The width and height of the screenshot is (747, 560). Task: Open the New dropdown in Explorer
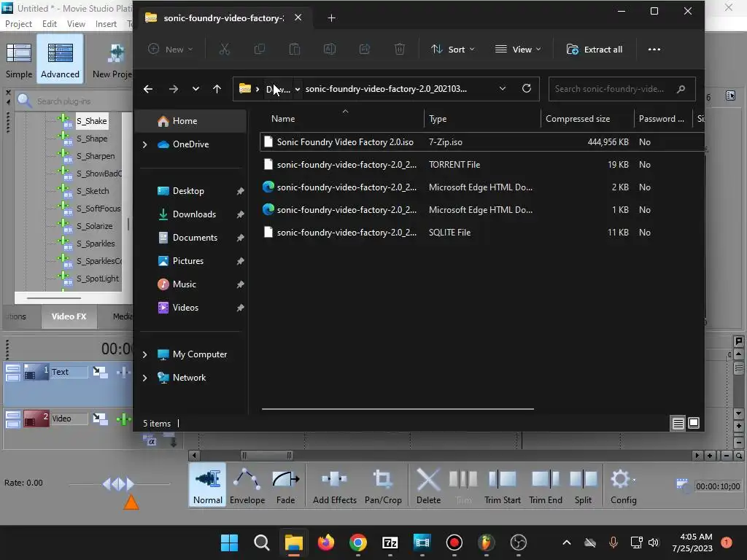pos(170,49)
